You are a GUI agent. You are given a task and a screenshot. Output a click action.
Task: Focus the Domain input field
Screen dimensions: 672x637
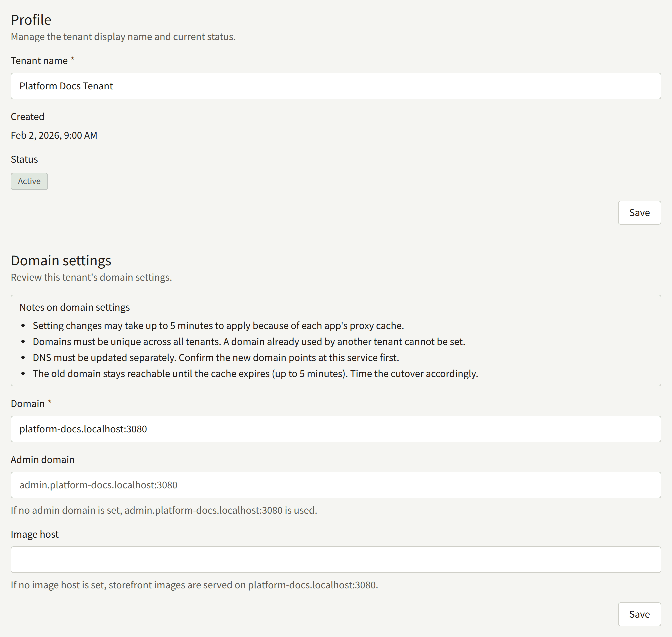coord(336,429)
